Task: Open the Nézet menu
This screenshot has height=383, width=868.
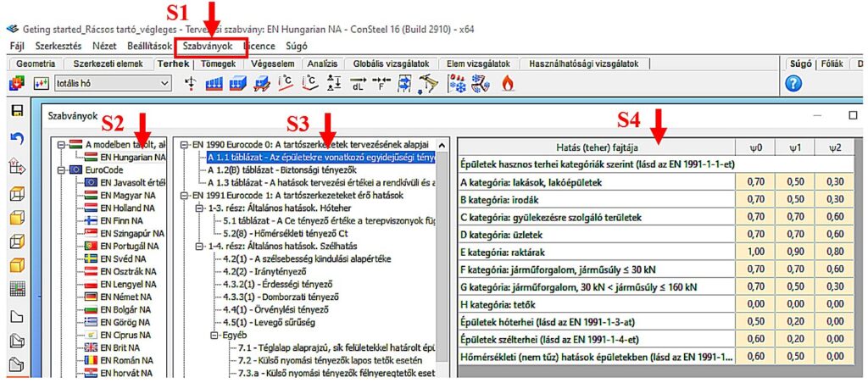Action: 104,47
